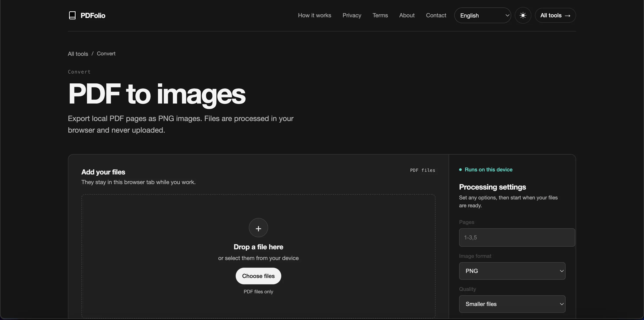The width and height of the screenshot is (644, 320).
Task: Click the plus icon in drop zone
Action: click(x=258, y=228)
